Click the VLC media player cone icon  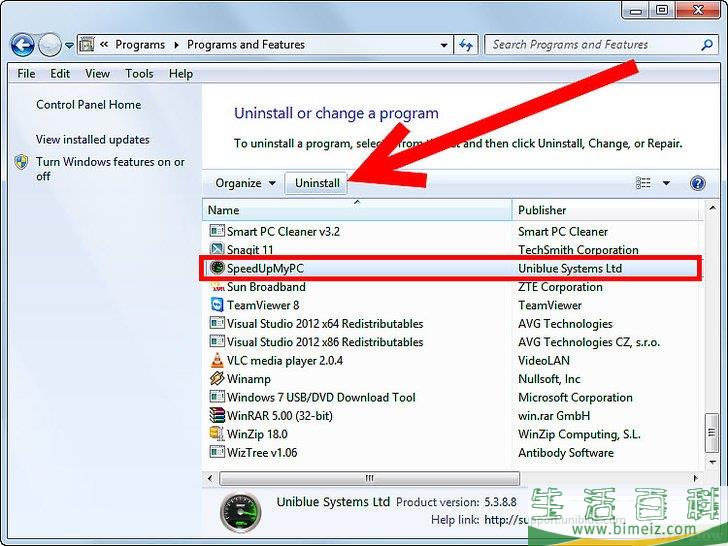click(x=217, y=360)
